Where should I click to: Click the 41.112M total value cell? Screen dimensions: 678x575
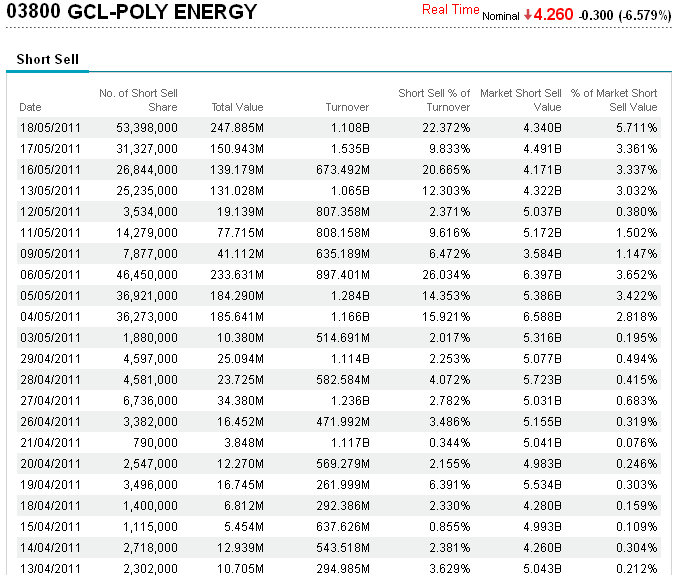click(240, 254)
